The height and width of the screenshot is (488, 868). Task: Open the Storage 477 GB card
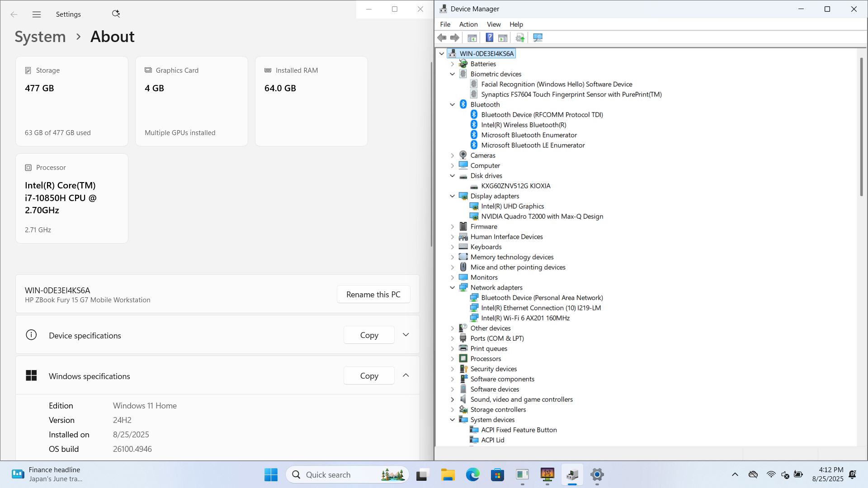pyautogui.click(x=72, y=101)
